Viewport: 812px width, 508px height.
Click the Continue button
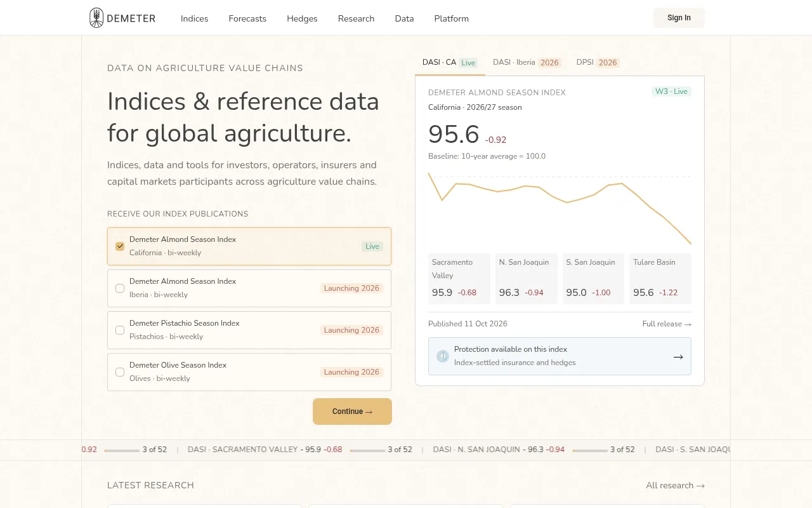pos(352,411)
